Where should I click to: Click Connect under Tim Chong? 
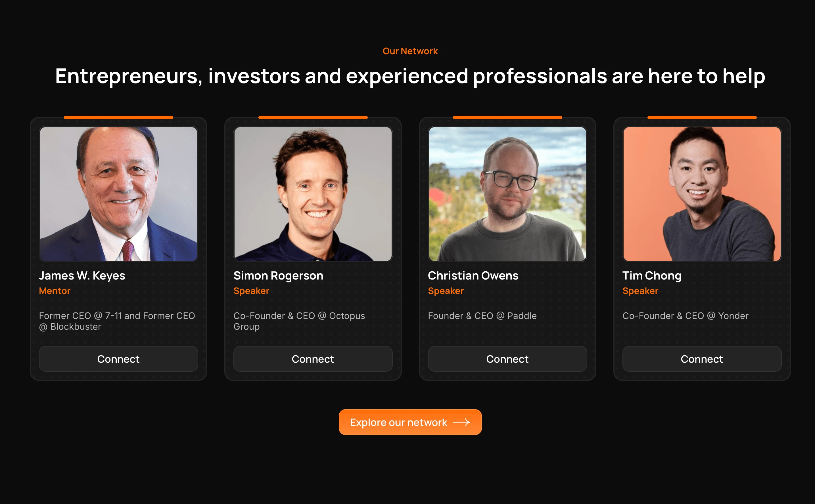(x=702, y=359)
